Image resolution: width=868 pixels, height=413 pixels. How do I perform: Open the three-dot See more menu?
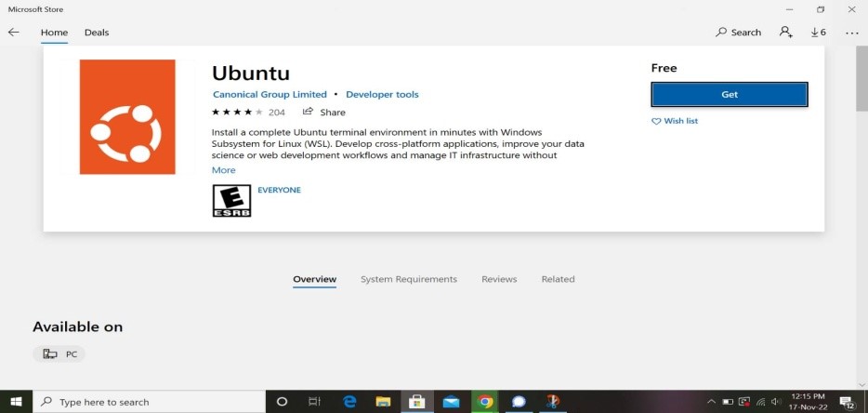tap(851, 33)
